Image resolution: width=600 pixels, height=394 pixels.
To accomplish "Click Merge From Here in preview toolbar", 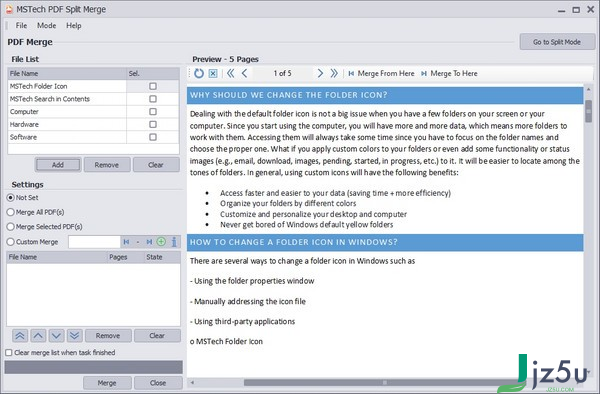I will [x=381, y=73].
